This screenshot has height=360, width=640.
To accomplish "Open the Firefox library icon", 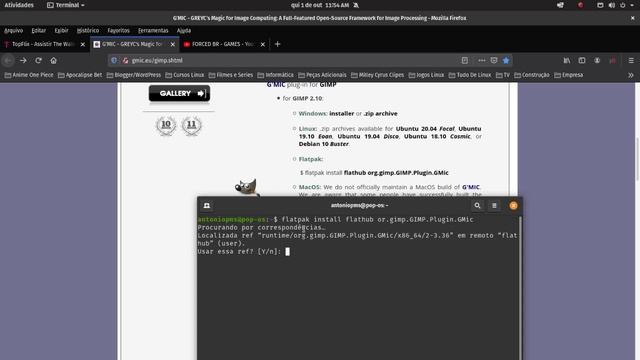I will [x=567, y=60].
